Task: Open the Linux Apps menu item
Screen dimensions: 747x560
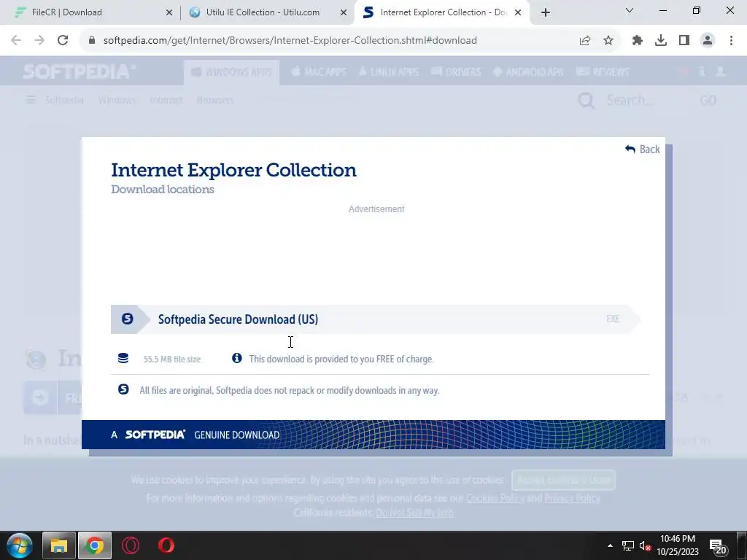Action: (x=389, y=72)
